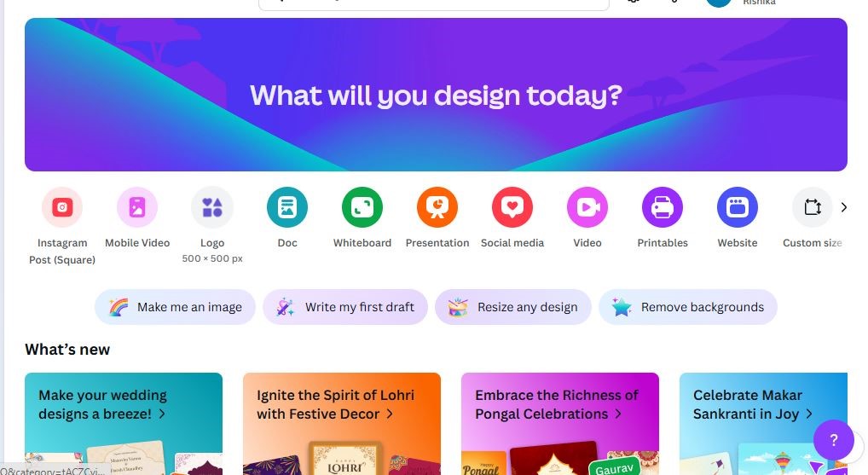Start a new Presentation
This screenshot has height=475, width=868.
pyautogui.click(x=437, y=207)
